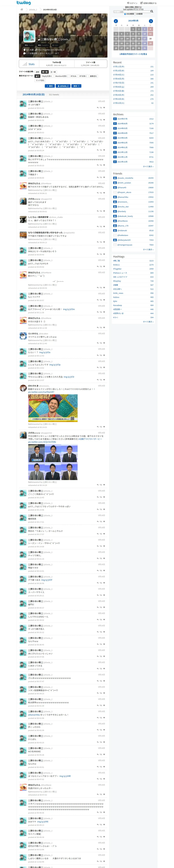Filter with Replyを除く
Screen dimensions: 174x868
[x=47, y=76]
